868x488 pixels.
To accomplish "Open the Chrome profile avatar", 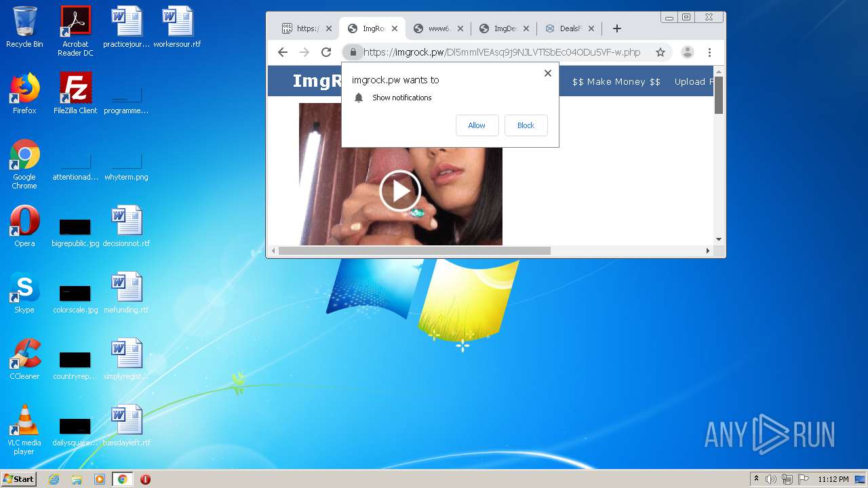I will [x=687, y=52].
